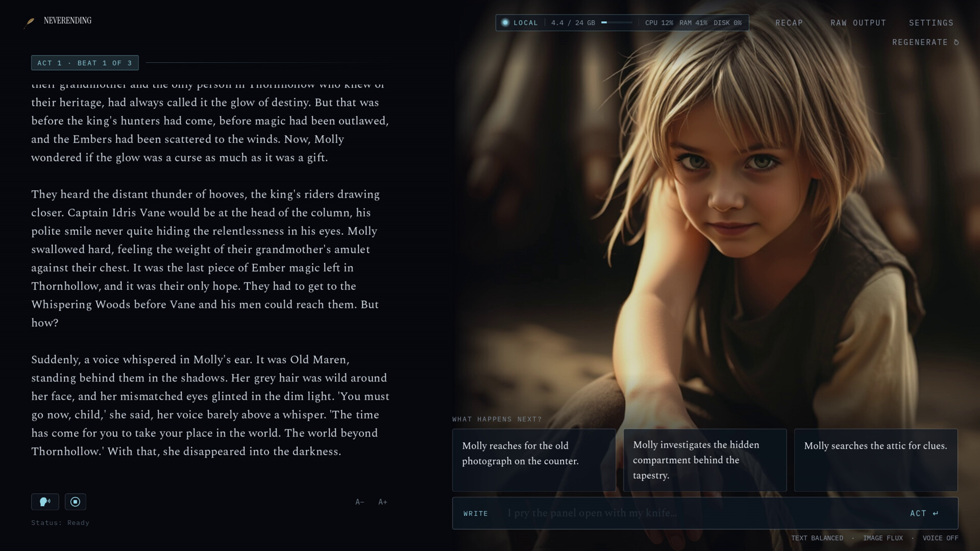The width and height of the screenshot is (980, 551).
Task: Click the stop generation icon
Action: click(76, 502)
